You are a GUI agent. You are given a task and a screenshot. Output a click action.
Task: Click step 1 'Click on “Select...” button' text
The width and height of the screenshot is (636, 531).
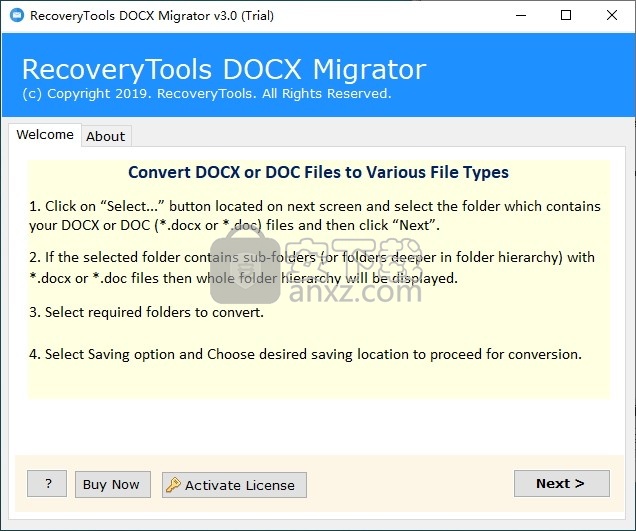tap(315, 216)
